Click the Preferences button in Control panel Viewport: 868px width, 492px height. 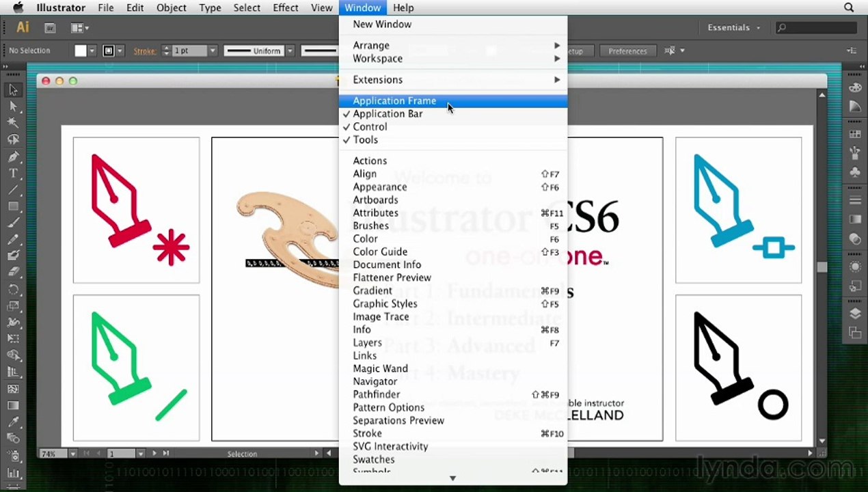(x=627, y=51)
